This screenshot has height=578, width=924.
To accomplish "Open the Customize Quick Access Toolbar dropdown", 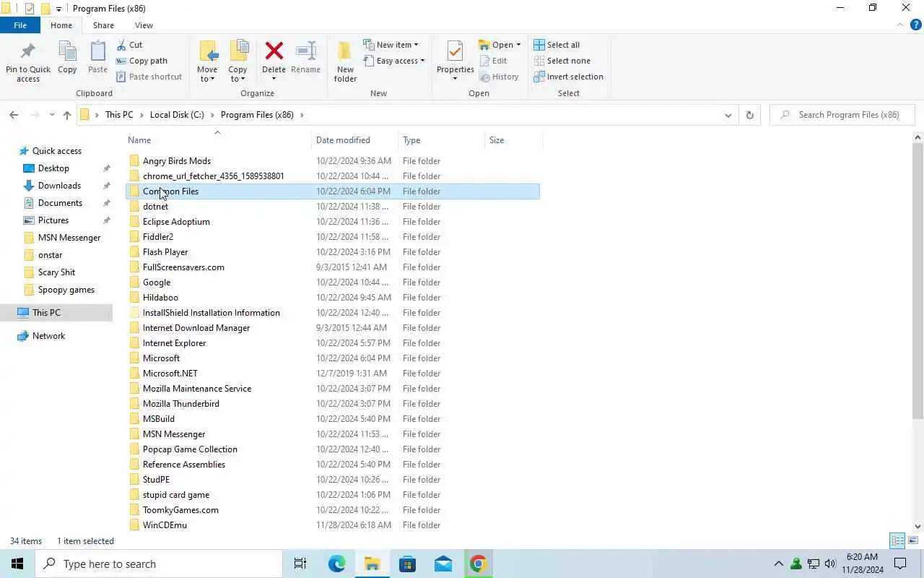I will [58, 9].
